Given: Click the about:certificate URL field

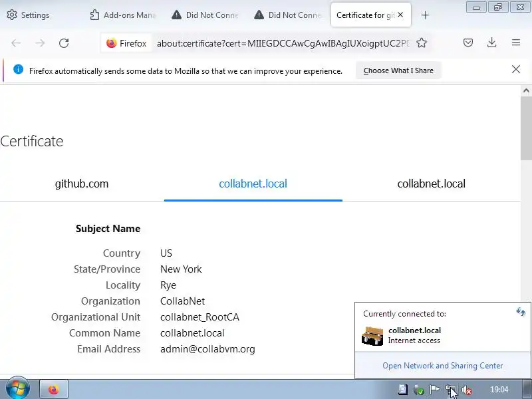Looking at the screenshot, I should click(283, 43).
